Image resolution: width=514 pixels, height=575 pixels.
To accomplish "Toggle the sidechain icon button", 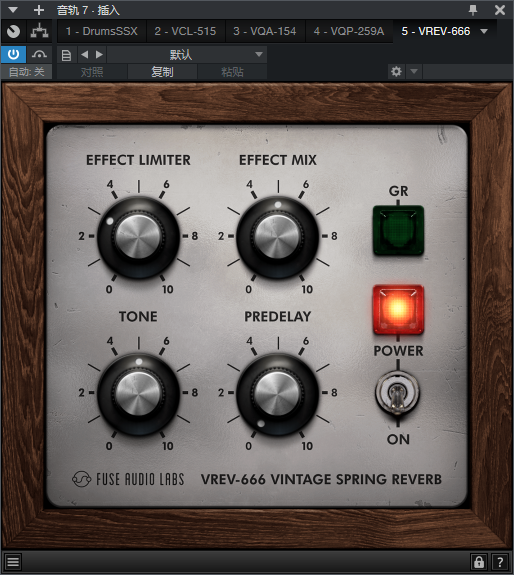I will (x=39, y=55).
